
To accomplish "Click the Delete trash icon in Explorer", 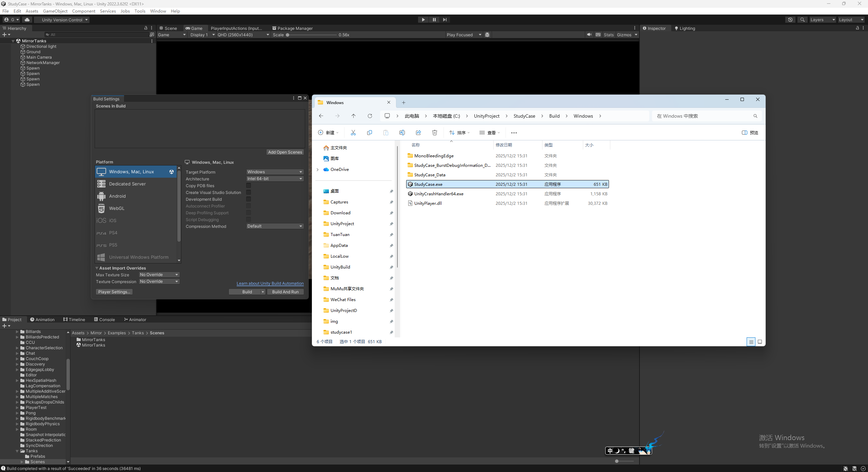I will coord(434,133).
